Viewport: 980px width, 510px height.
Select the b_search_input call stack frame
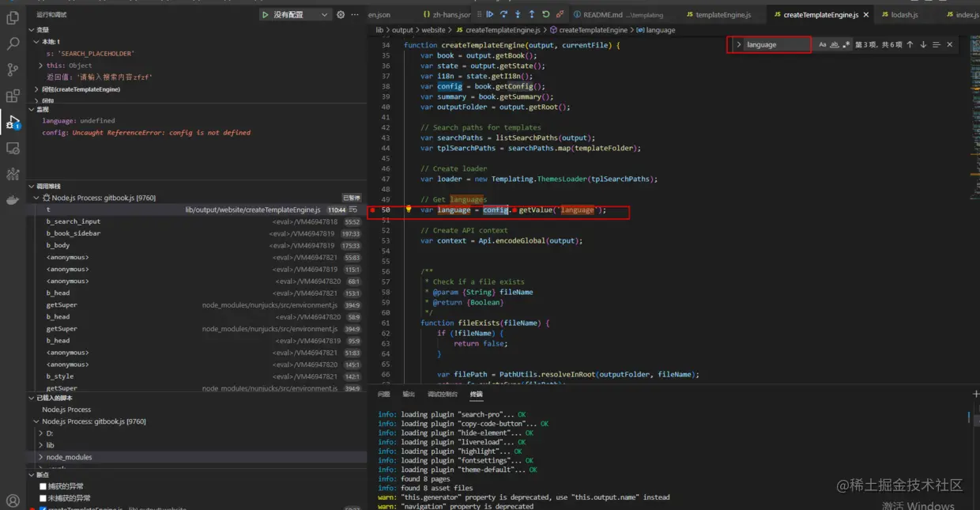tap(73, 221)
